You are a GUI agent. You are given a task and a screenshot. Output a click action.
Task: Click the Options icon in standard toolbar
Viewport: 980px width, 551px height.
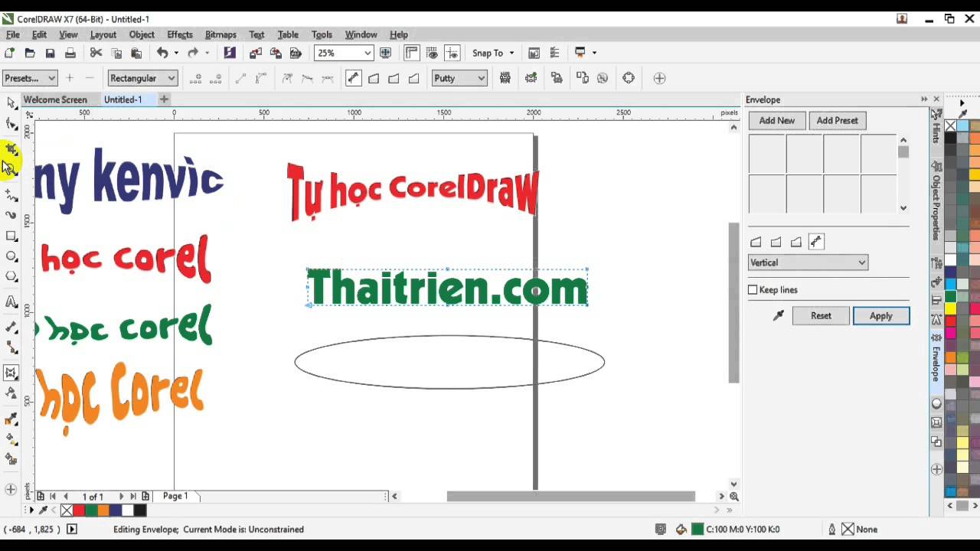pos(554,53)
